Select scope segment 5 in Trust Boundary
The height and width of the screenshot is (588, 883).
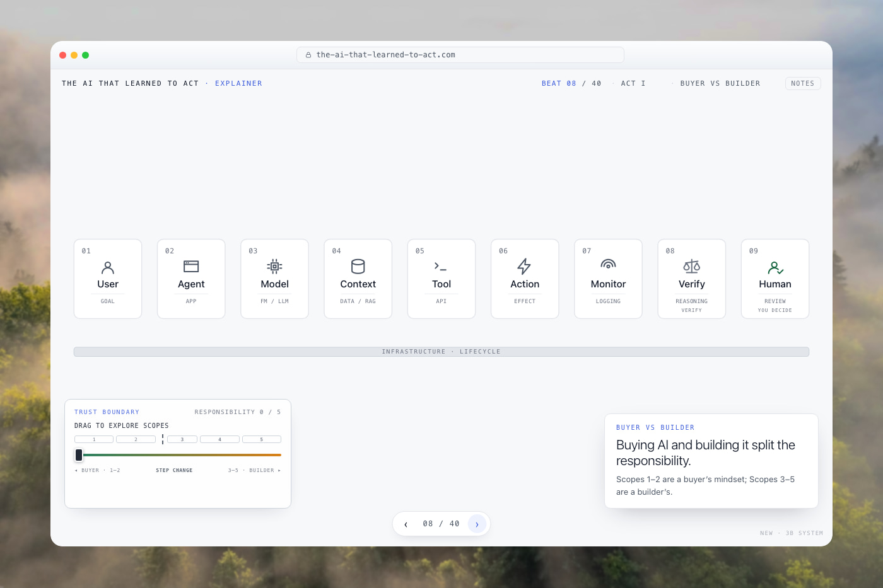262,439
